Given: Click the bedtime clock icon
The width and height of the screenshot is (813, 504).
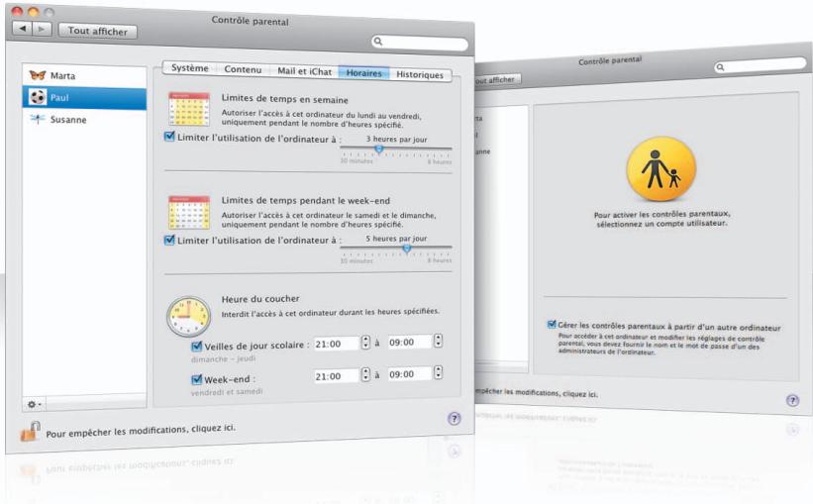Looking at the screenshot, I should point(189,316).
